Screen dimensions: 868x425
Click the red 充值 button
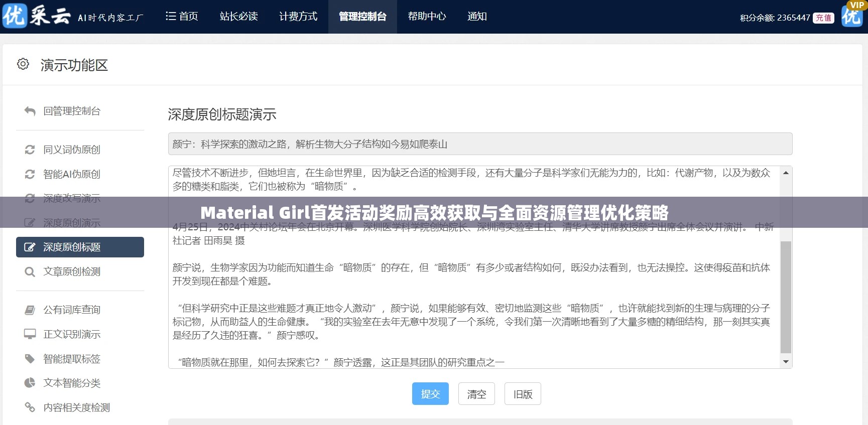click(823, 18)
